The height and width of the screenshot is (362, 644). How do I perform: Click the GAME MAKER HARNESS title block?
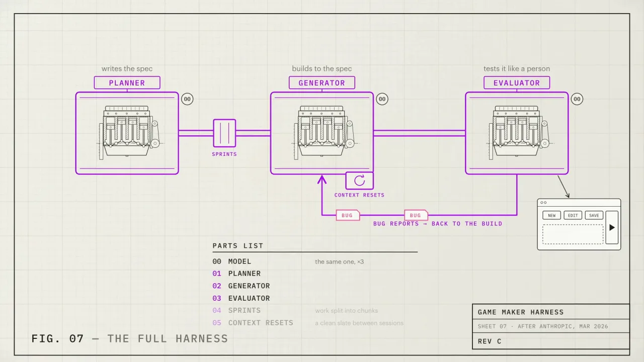[551, 312]
